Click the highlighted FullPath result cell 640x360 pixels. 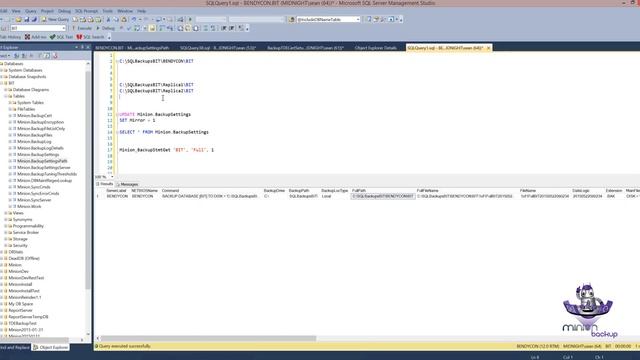point(383,196)
